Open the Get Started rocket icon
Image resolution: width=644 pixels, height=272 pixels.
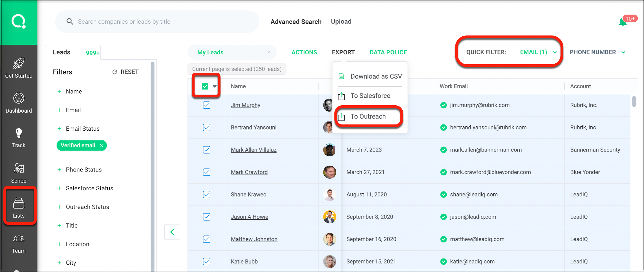(x=19, y=64)
